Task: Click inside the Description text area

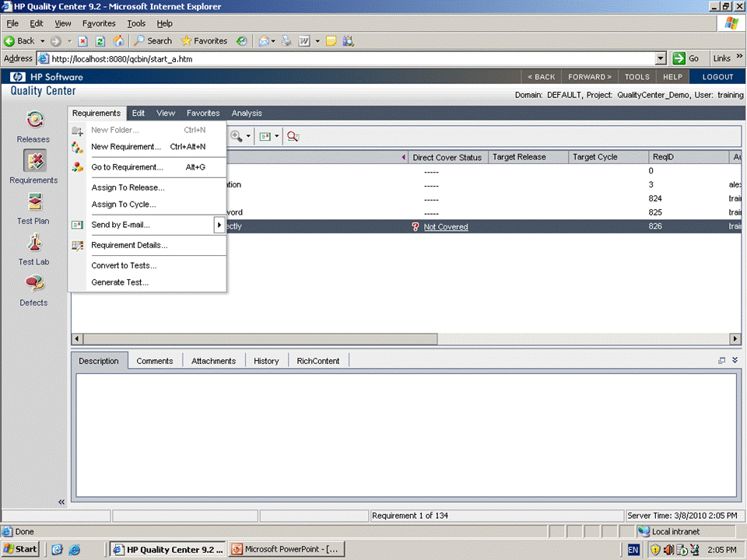Action: (x=406, y=436)
